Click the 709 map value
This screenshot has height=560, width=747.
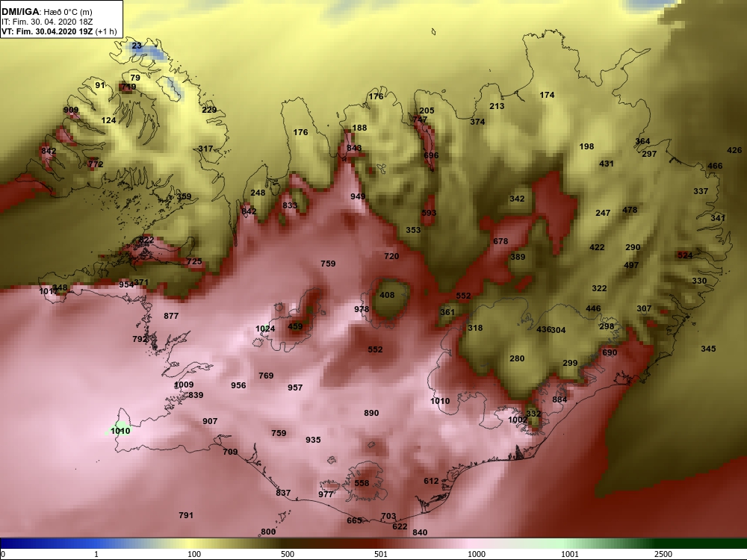click(x=230, y=452)
